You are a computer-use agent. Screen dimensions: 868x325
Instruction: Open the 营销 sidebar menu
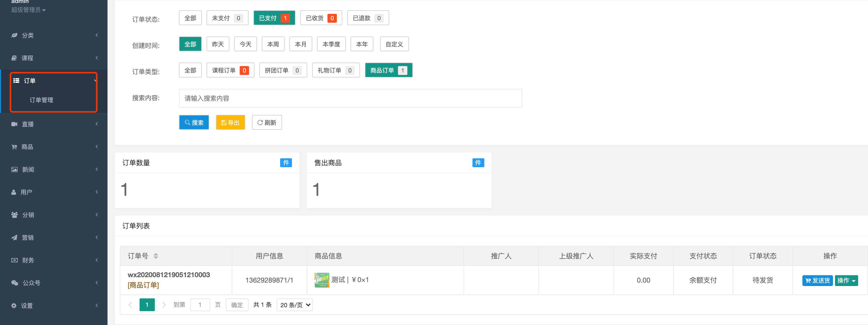pos(54,237)
